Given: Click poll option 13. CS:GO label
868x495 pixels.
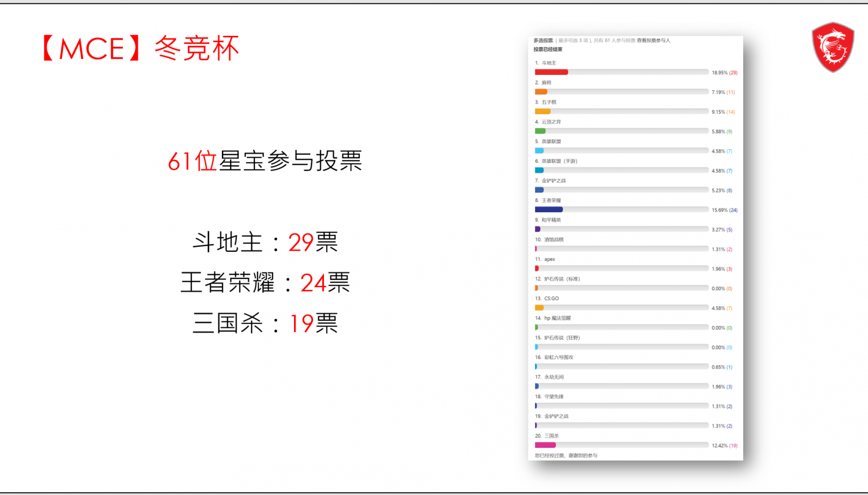Looking at the screenshot, I should click(547, 299).
